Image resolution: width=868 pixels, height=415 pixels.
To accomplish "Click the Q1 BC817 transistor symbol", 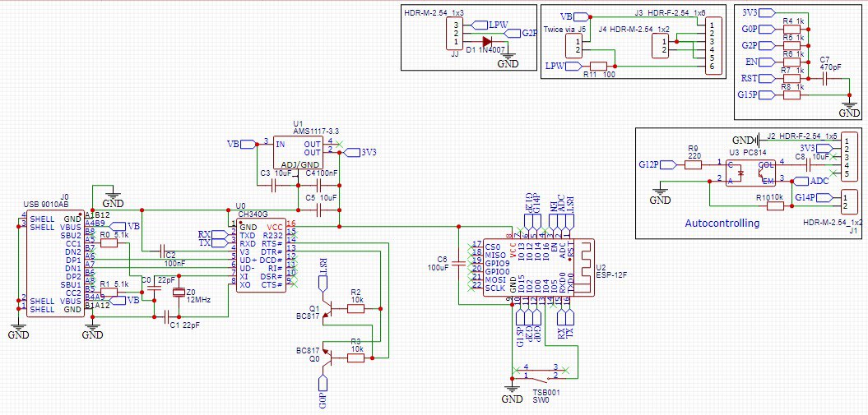I will (x=327, y=310).
